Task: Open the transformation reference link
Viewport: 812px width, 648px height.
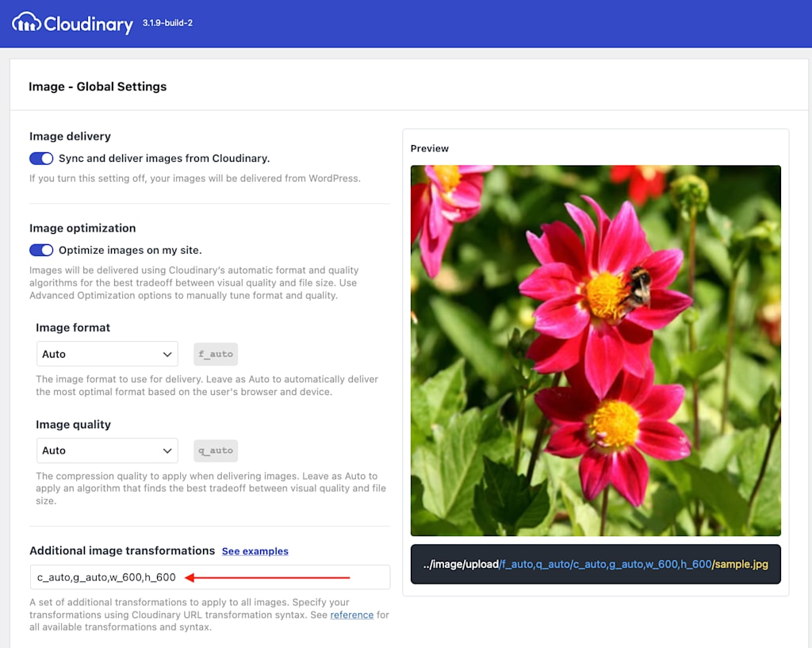Action: [x=351, y=615]
